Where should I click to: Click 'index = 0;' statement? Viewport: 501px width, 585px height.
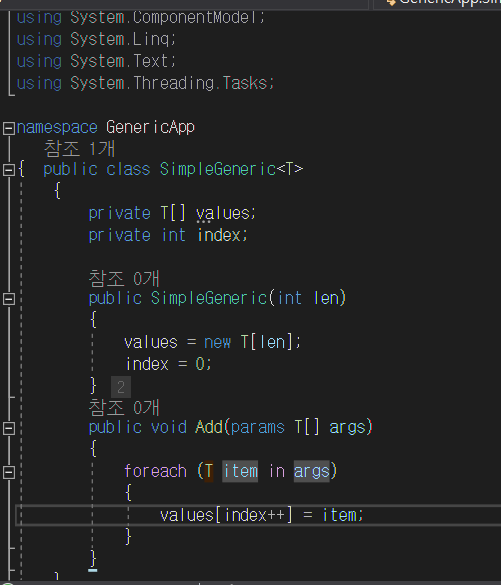169,364
